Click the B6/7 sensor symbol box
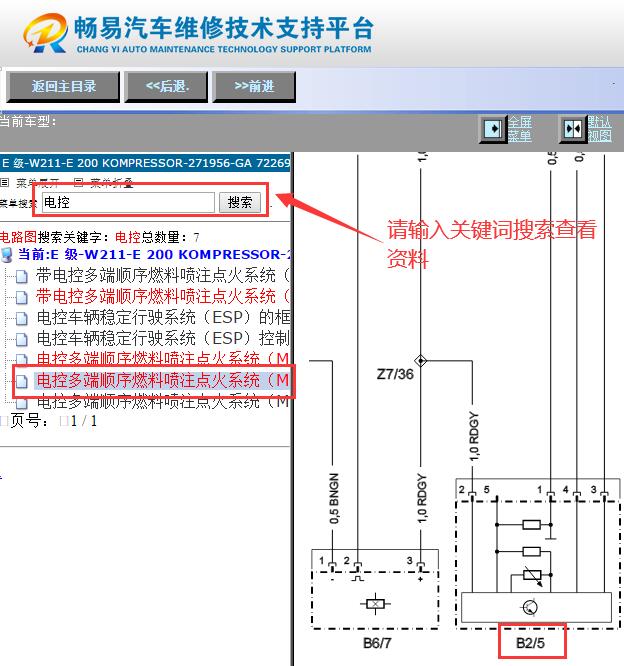Image resolution: width=624 pixels, height=666 pixels. [x=376, y=604]
